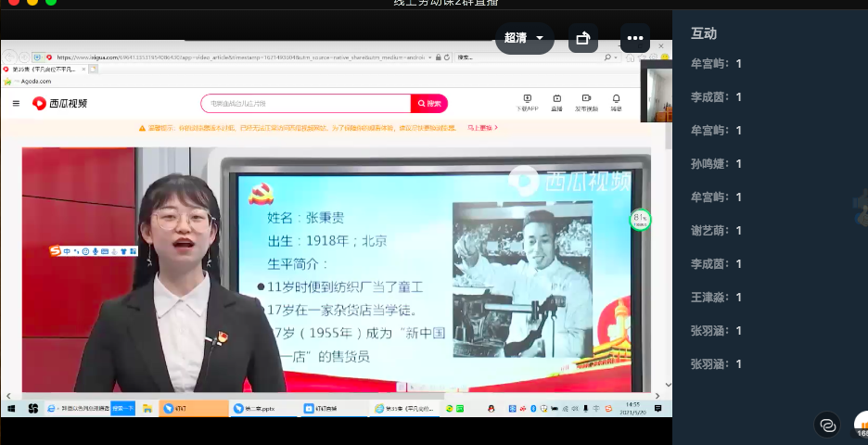Image resolution: width=868 pixels, height=445 pixels.
Task: Open the 直播 live icon
Action: point(557,103)
